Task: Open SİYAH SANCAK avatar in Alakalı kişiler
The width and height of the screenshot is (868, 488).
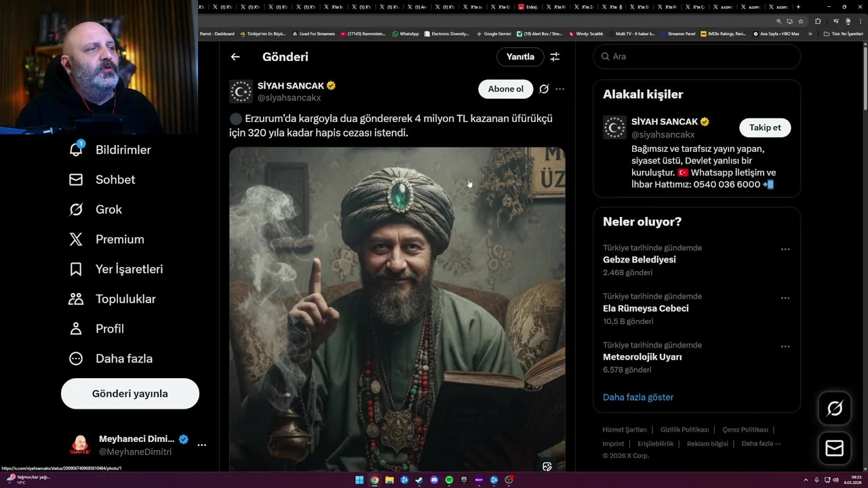Action: (x=614, y=127)
